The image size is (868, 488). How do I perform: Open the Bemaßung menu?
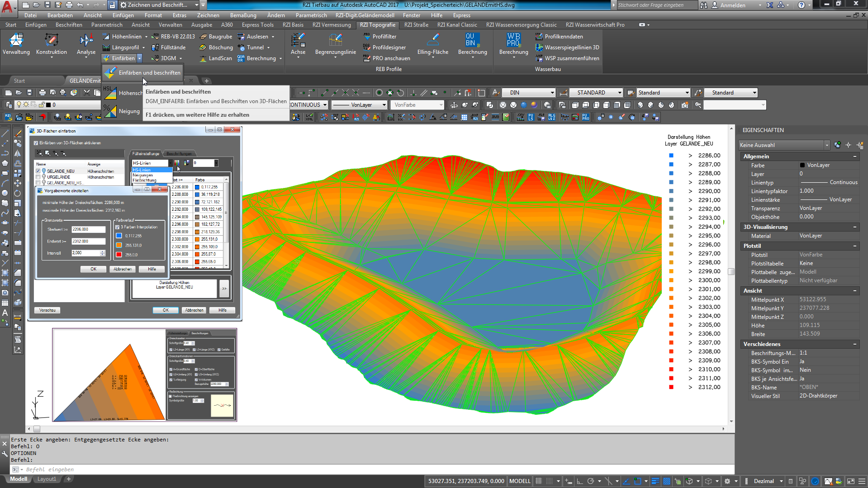(x=243, y=15)
